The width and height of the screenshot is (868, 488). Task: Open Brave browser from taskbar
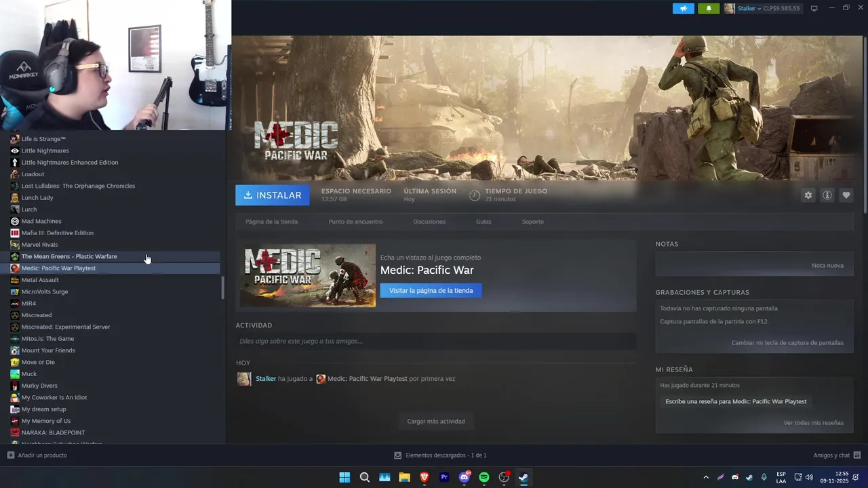coord(425,477)
